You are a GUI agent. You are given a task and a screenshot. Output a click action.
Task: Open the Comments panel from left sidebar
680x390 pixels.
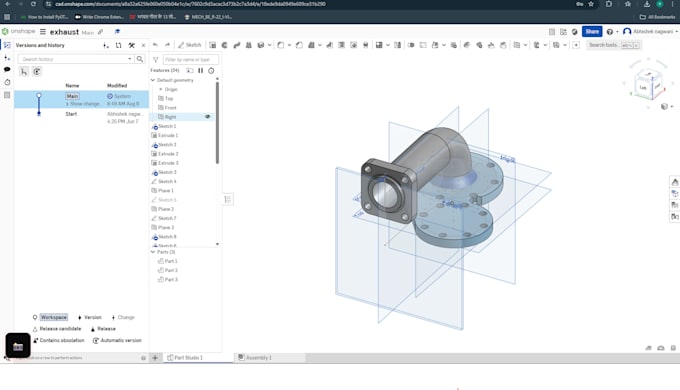coord(7,69)
